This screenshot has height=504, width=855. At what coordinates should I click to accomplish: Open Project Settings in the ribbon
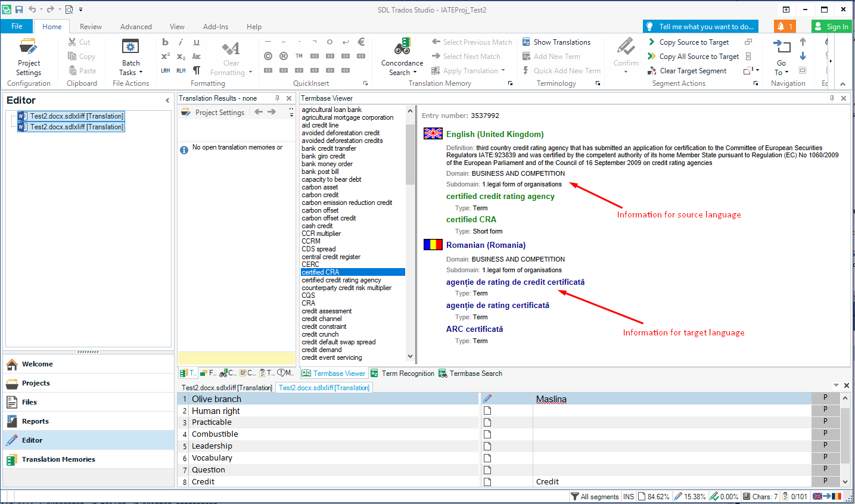(29, 57)
